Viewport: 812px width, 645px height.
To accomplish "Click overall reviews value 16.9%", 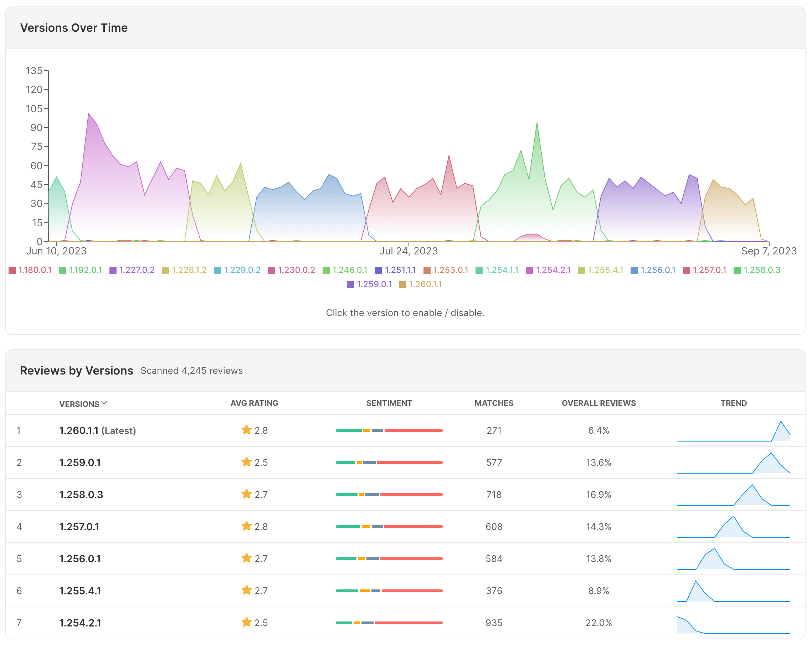I will pyautogui.click(x=598, y=494).
